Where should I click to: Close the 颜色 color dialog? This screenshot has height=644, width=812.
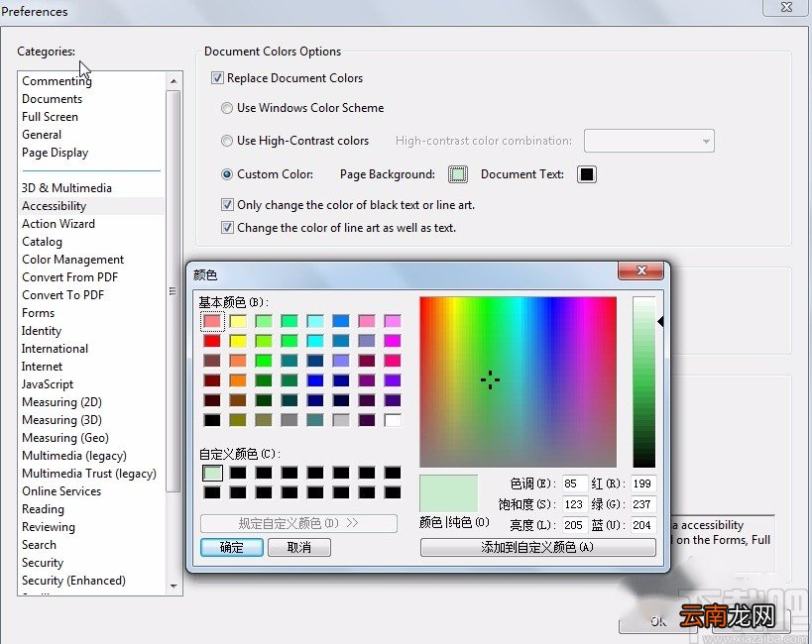(x=641, y=270)
